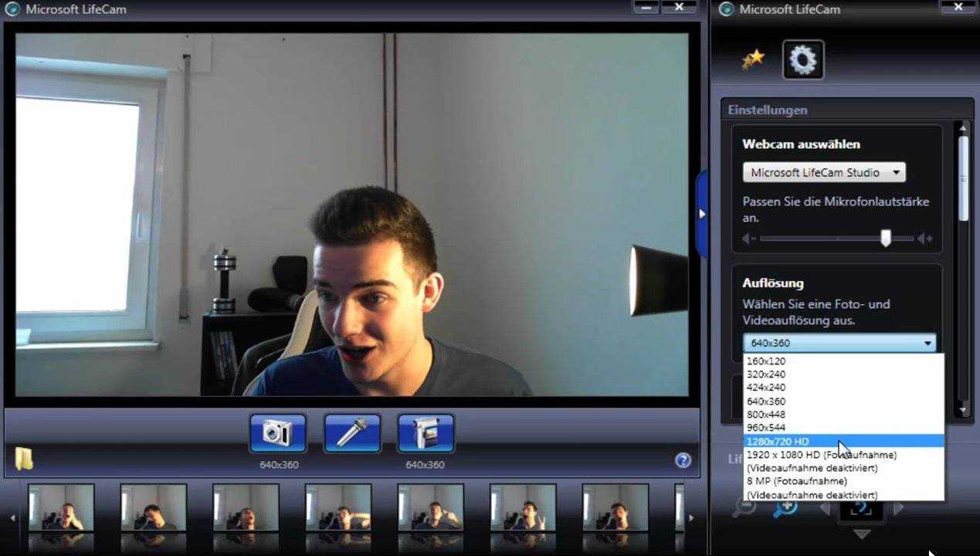This screenshot has width=980, height=556.
Task: Open help with the blue question mark
Action: point(683,460)
